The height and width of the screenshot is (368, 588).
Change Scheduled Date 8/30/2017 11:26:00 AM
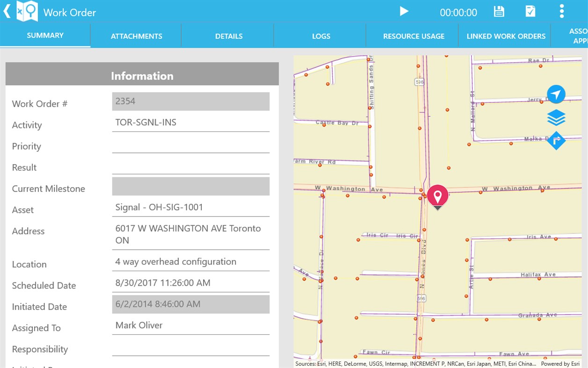(x=191, y=283)
